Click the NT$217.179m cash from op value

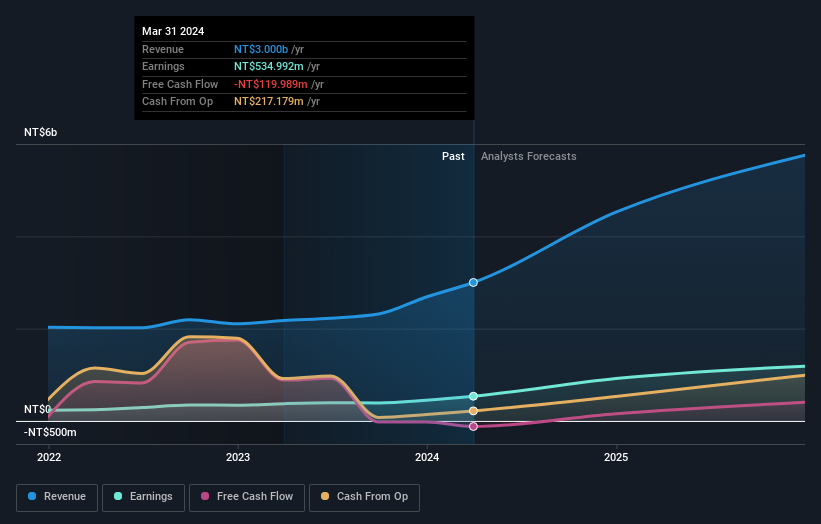pos(269,102)
